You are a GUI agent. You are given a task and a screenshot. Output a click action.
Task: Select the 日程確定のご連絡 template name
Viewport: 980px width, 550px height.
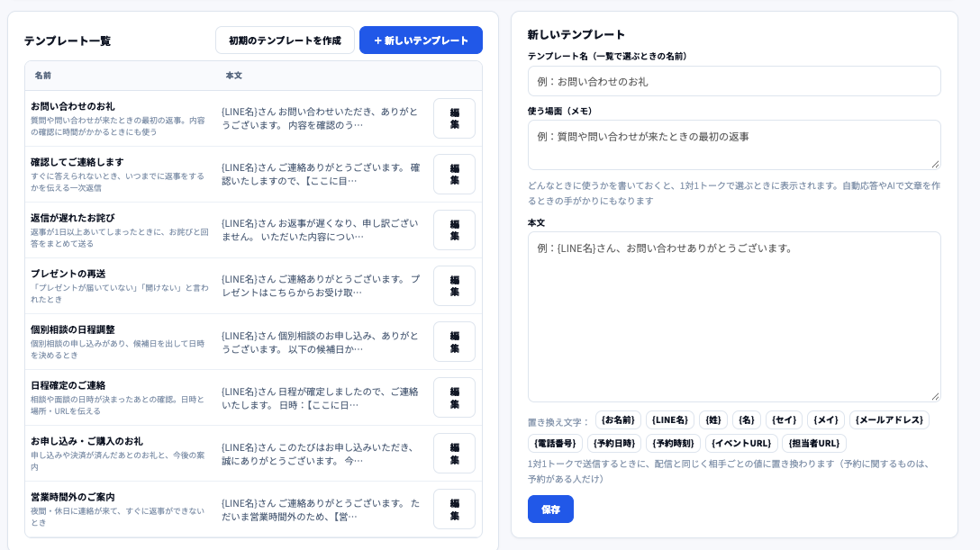coord(68,385)
